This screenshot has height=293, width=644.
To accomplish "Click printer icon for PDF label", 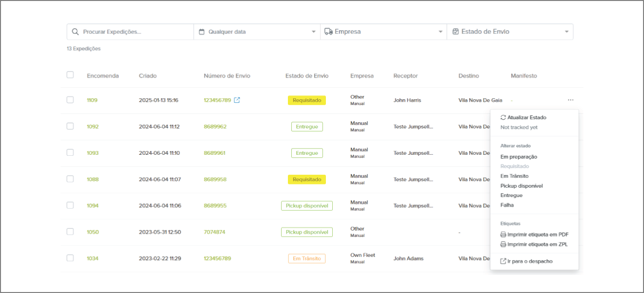I will coord(503,235).
